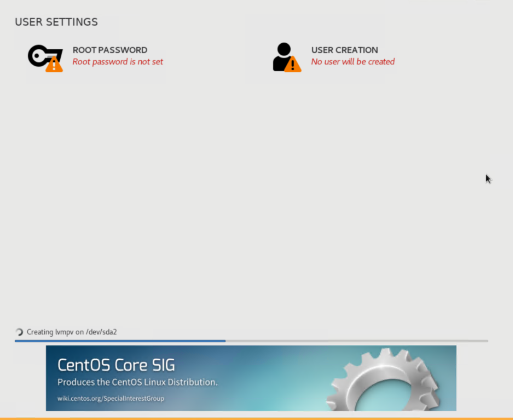Click 'Produces the CentOS Linux Distribution.' text
This screenshot has width=515, height=420.
tap(137, 382)
